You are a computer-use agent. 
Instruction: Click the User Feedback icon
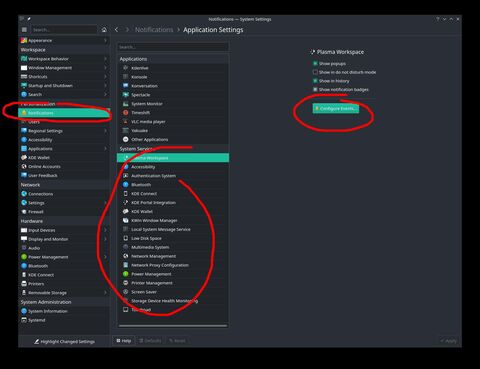(x=24, y=175)
